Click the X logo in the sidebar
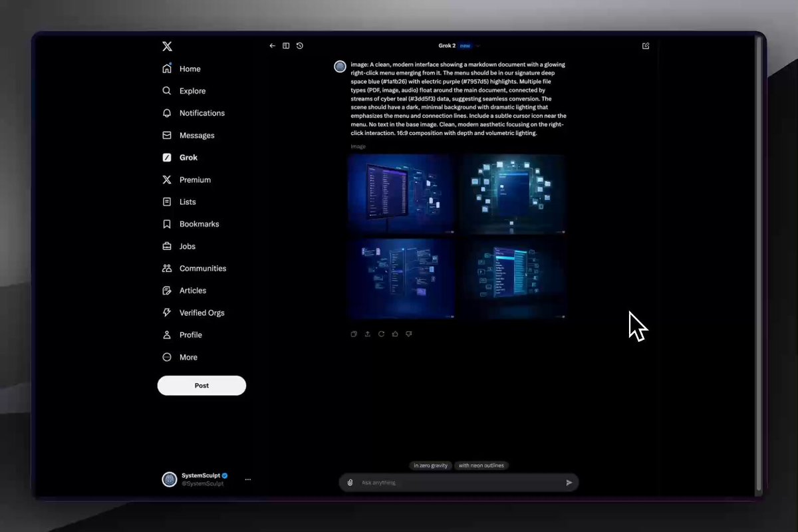The image size is (798, 532). pyautogui.click(x=167, y=46)
